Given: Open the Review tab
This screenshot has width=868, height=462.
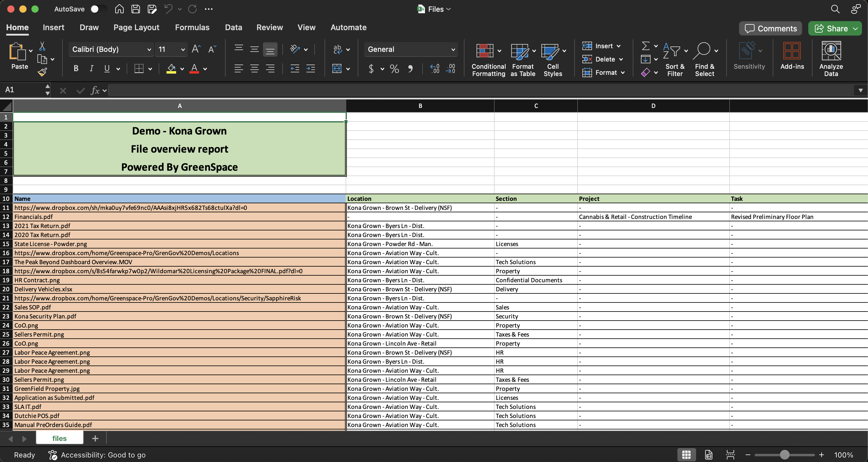Looking at the screenshot, I should 269,27.
